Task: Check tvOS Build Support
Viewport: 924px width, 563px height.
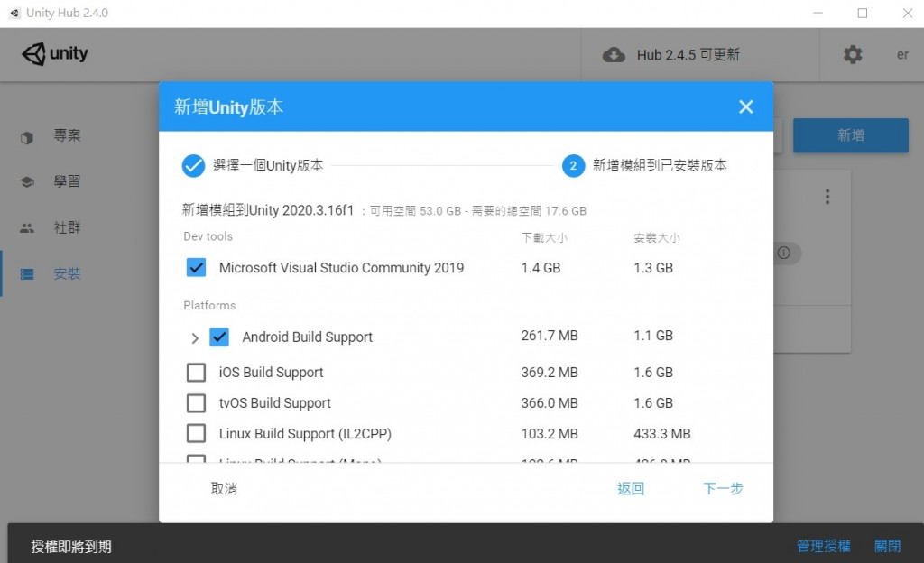Action: click(196, 402)
